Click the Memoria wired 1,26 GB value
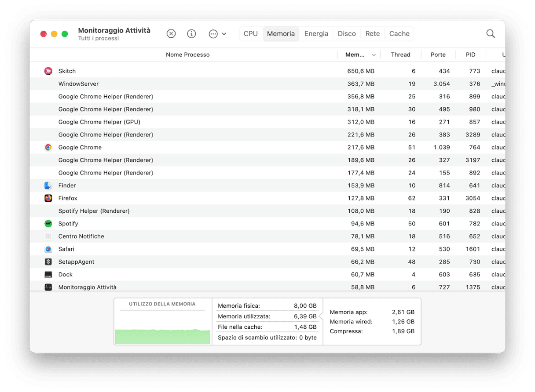The image size is (535, 392). click(x=403, y=322)
